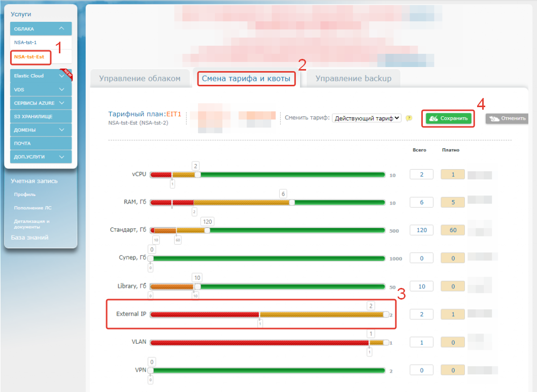
Task: Select the Смена тарифа и квоты tab
Action: click(x=246, y=79)
